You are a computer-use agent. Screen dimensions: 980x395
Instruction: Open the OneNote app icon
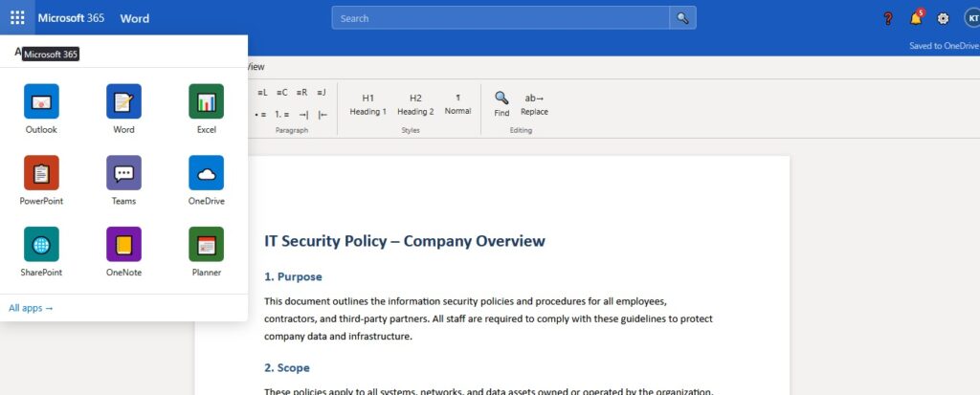pos(123,252)
